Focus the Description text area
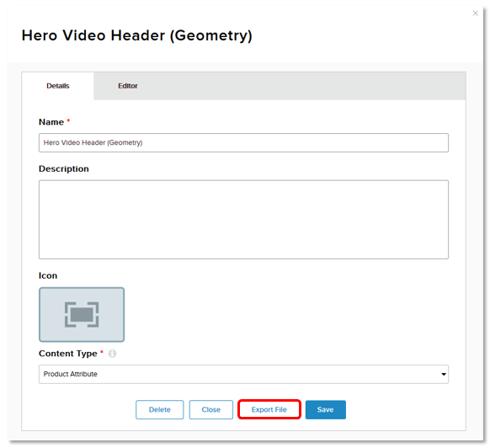Viewport: 490px width, 448px height. click(243, 220)
